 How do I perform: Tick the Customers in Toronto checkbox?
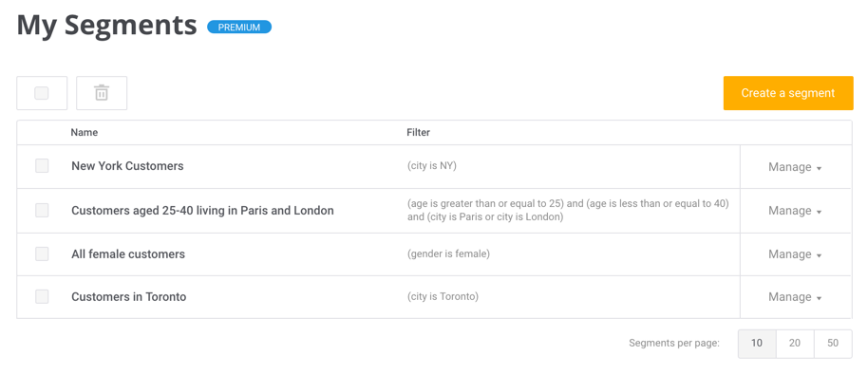[42, 296]
